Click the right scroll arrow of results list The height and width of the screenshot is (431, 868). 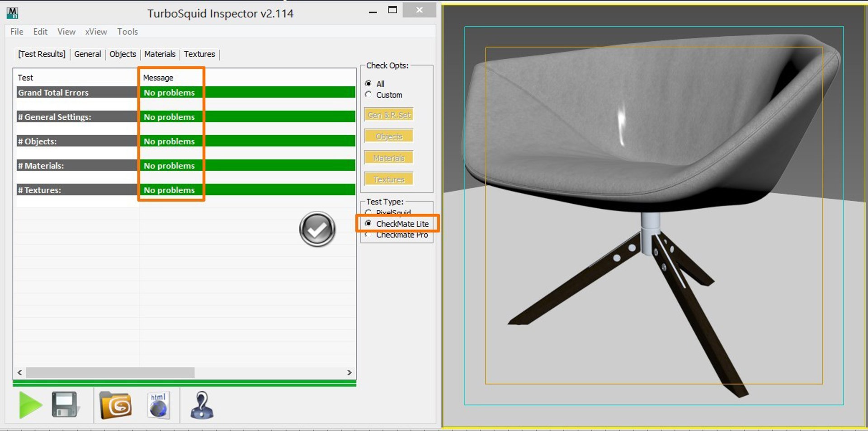coord(349,373)
